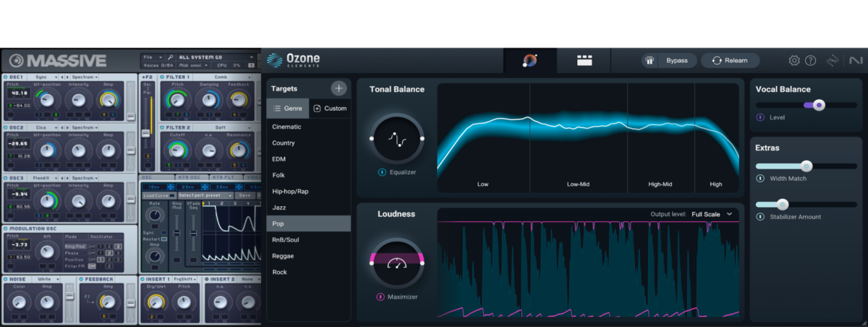This screenshot has height=327, width=868.
Task: Click the Maximizer gauge dial icon
Action: 396,263
